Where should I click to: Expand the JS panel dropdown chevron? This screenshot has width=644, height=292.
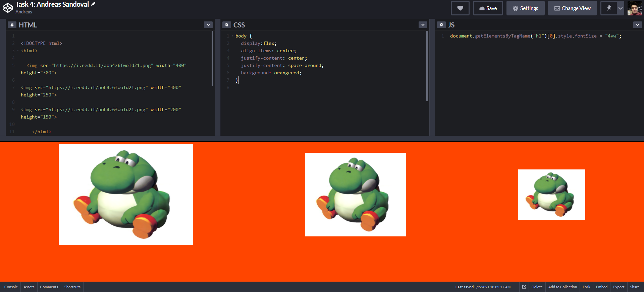click(637, 25)
